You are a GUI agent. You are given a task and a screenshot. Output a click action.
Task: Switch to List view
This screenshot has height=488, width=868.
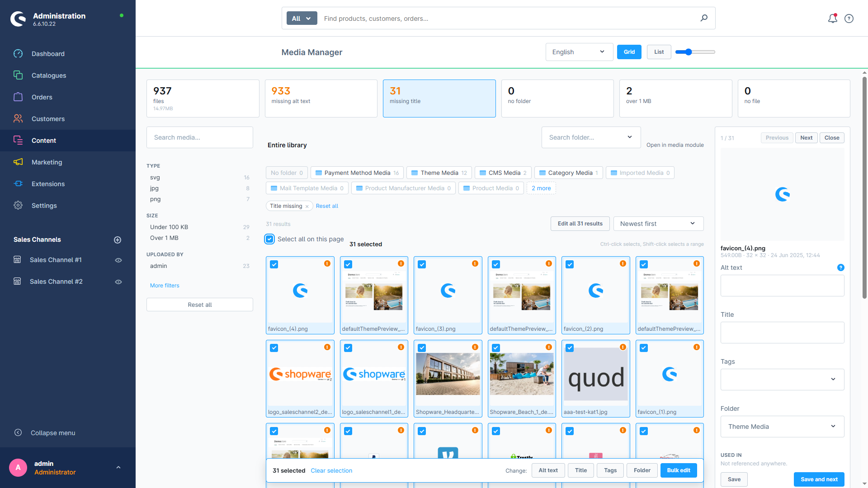[x=659, y=52]
